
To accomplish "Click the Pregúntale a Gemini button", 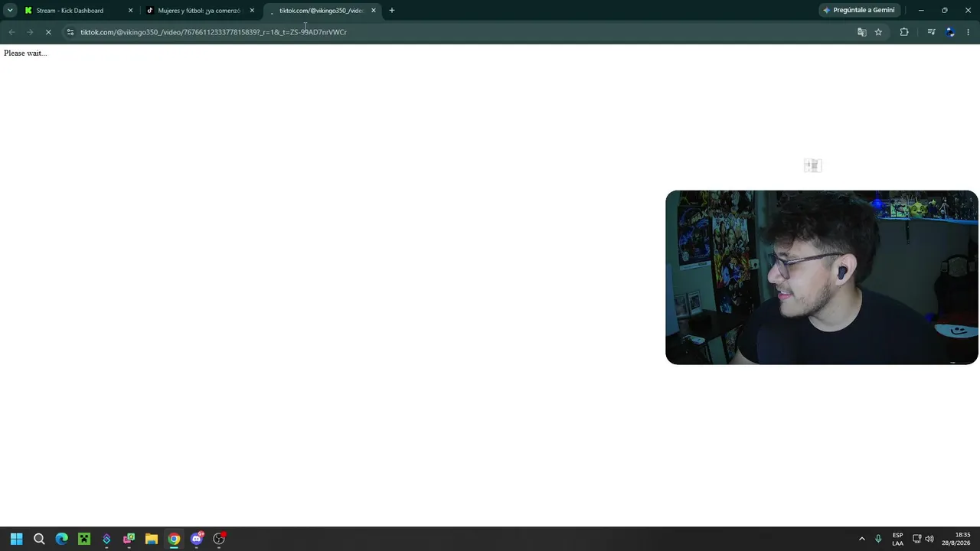I will [x=858, y=11].
